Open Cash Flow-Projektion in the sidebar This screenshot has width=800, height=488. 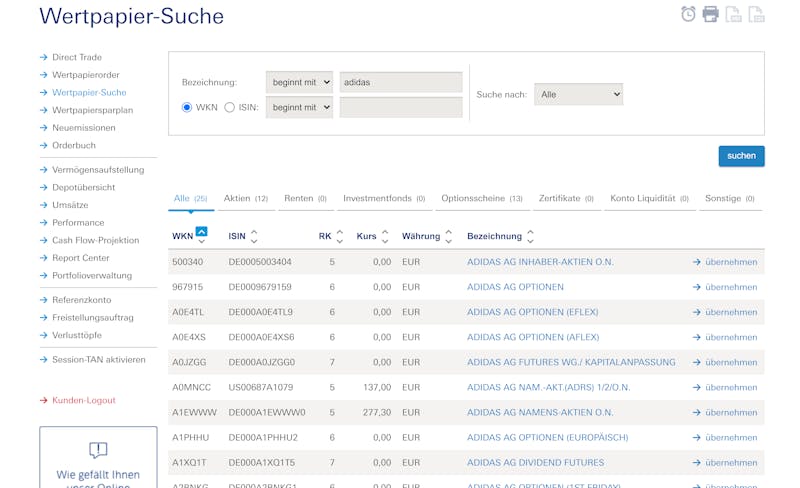coord(95,240)
